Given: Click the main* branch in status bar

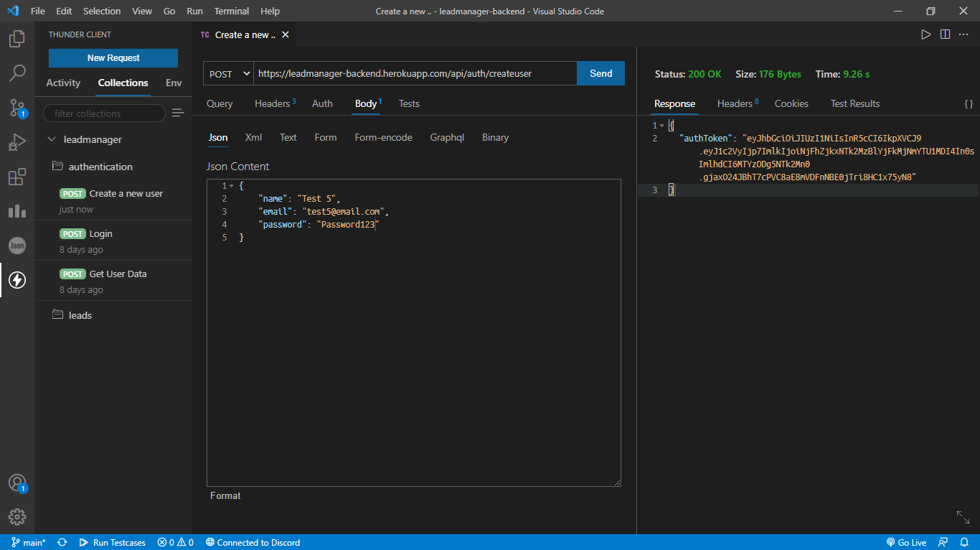Looking at the screenshot, I should coord(29,542).
